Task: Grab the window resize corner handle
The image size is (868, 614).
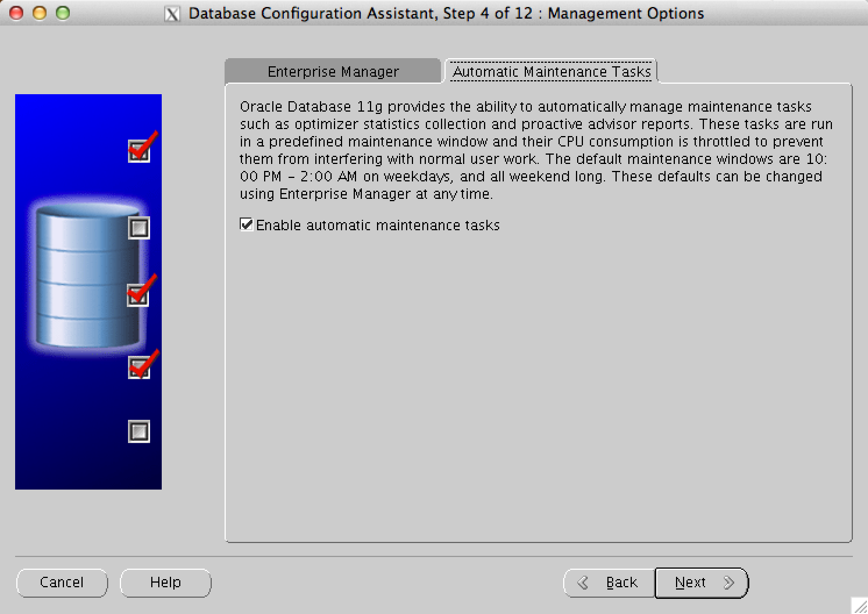Action: point(859,605)
